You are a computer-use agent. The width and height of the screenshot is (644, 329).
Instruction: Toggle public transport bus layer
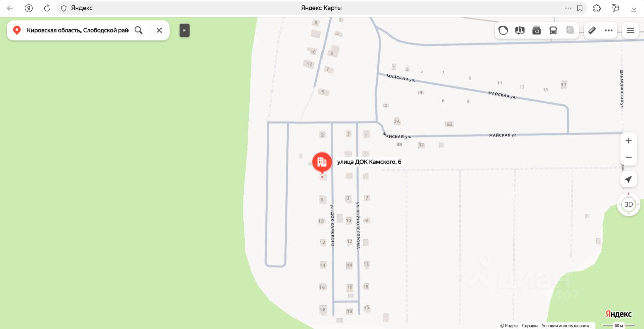click(x=553, y=30)
